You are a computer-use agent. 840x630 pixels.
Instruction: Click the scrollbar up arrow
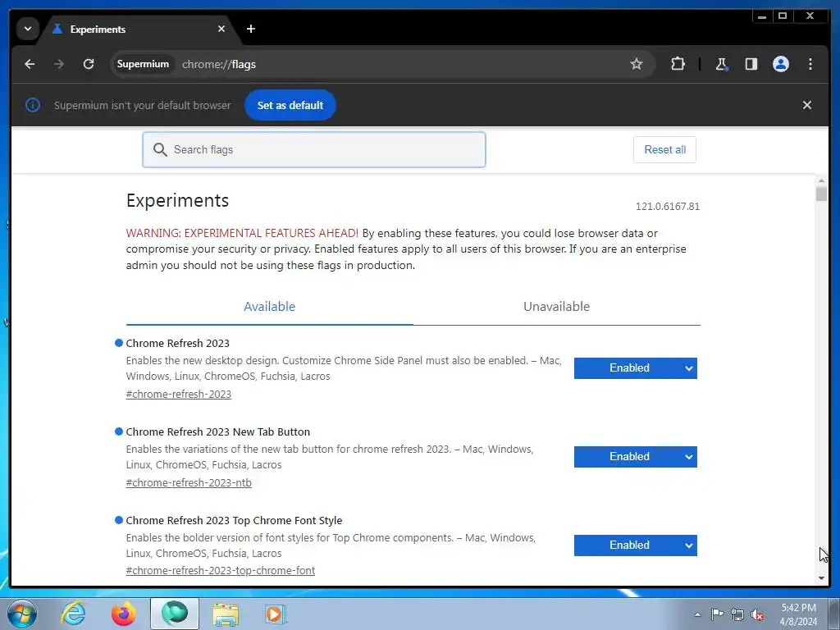point(821,180)
